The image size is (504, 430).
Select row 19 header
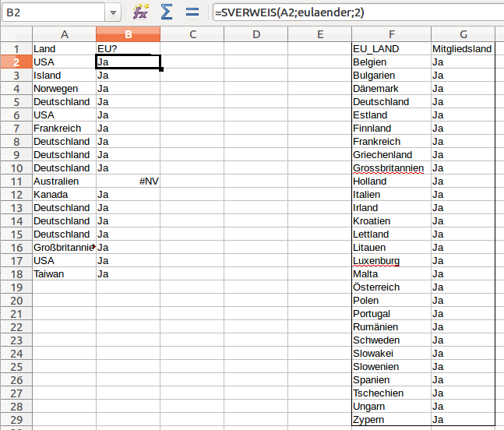(x=16, y=287)
